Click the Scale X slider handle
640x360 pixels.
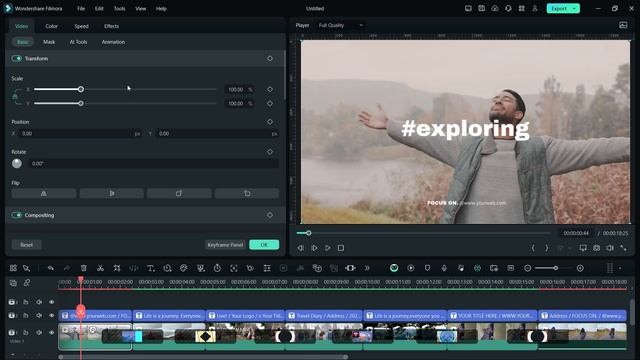point(81,89)
